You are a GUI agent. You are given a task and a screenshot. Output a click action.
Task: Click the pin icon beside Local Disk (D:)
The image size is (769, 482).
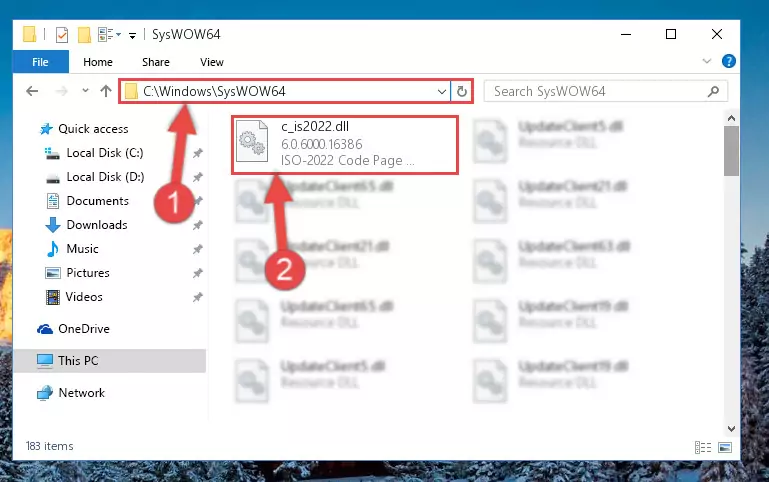point(198,177)
